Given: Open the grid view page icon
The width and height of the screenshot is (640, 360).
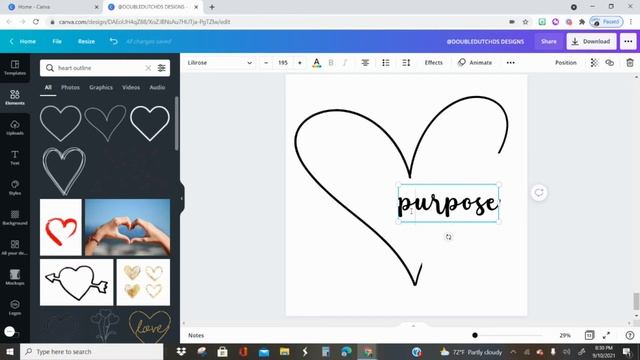Looking at the screenshot, I should [589, 335].
